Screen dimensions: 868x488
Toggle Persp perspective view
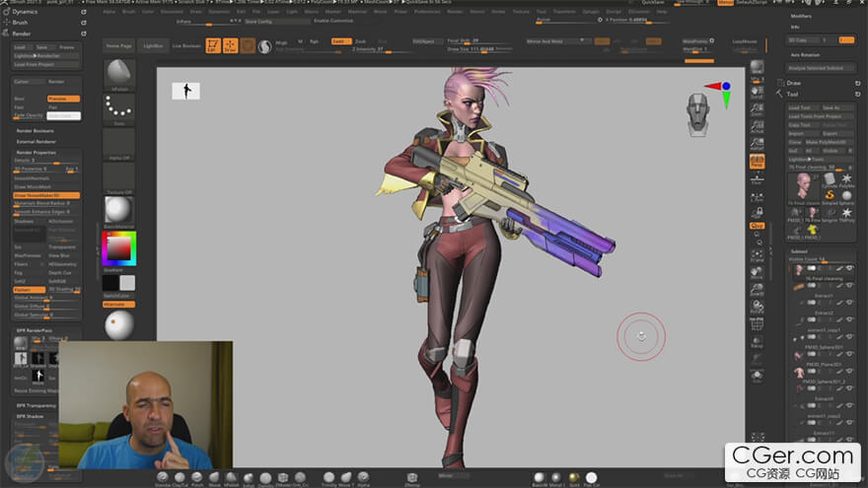pos(757,161)
